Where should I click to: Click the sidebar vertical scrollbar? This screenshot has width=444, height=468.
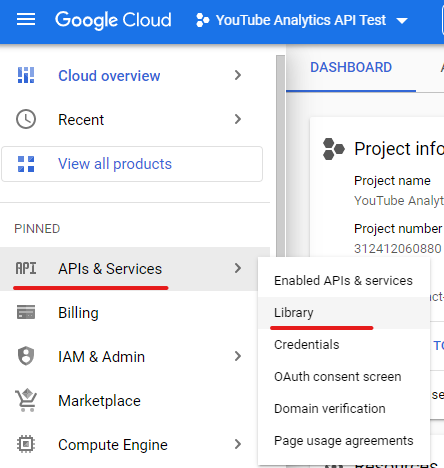280,157
